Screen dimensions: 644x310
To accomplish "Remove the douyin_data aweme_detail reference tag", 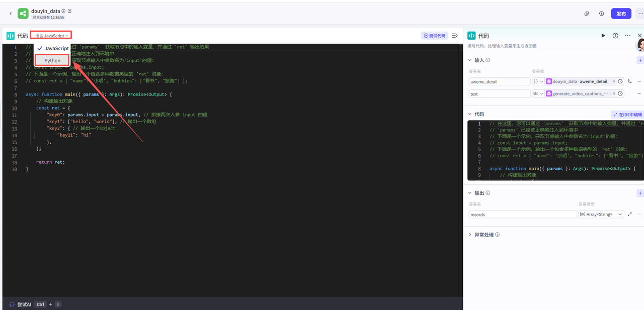I will tap(613, 81).
